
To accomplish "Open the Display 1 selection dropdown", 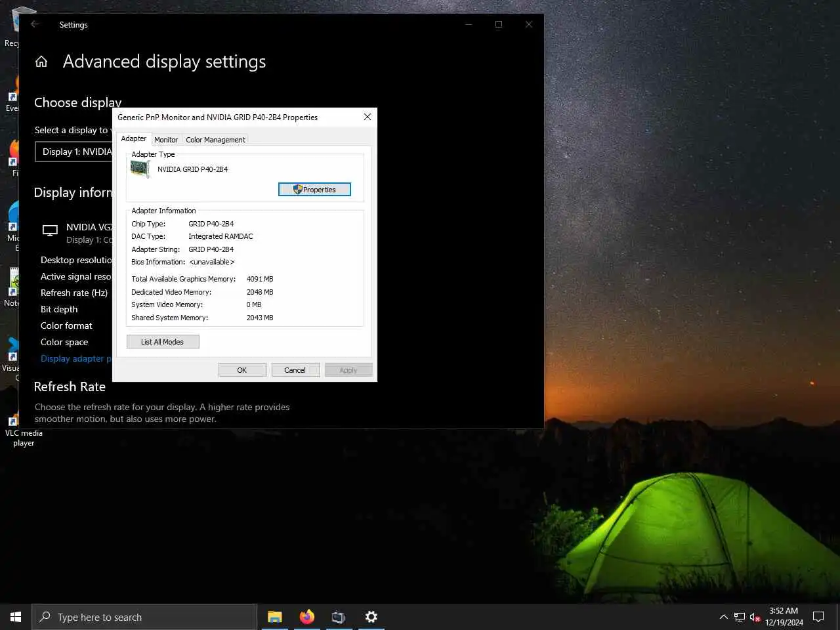I will click(73, 152).
